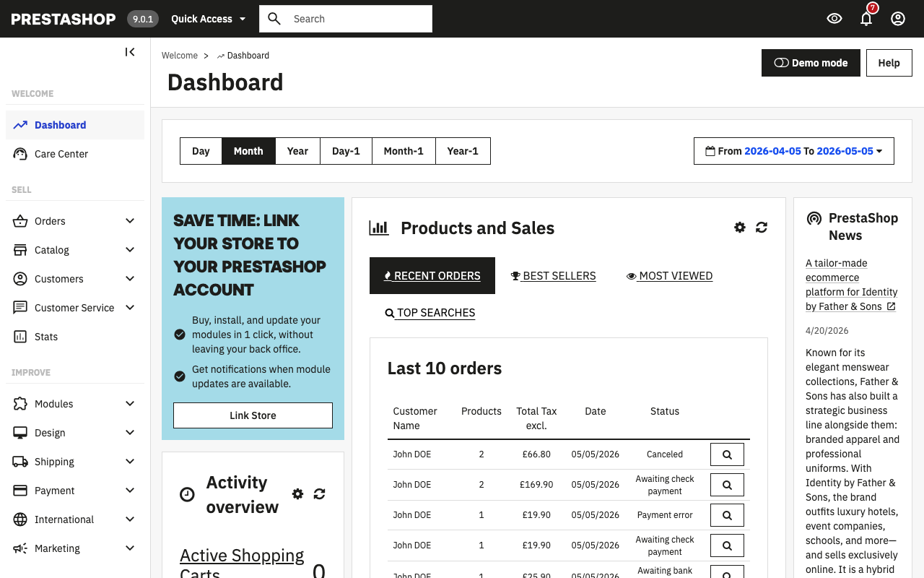924x578 pixels.
Task: View details of the £169.90 order
Action: pyautogui.click(x=727, y=485)
